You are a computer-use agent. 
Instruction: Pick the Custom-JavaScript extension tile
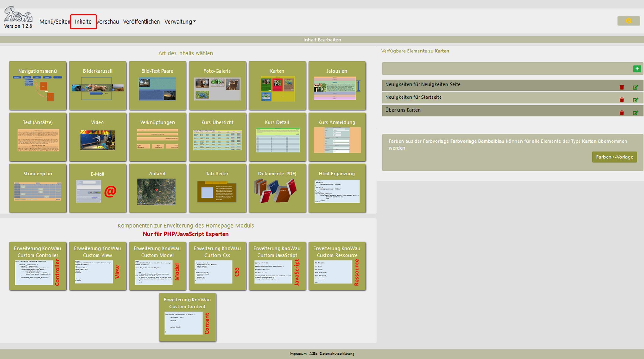tap(277, 266)
